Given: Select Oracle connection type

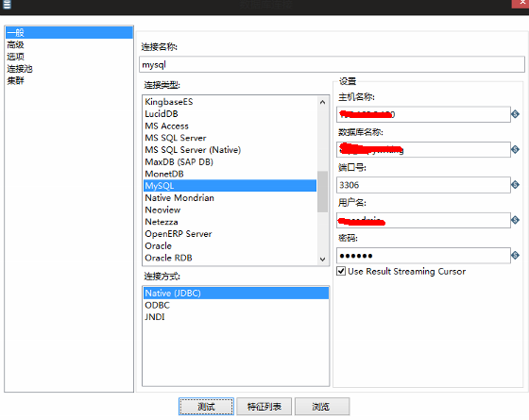Looking at the screenshot, I should (230, 245).
